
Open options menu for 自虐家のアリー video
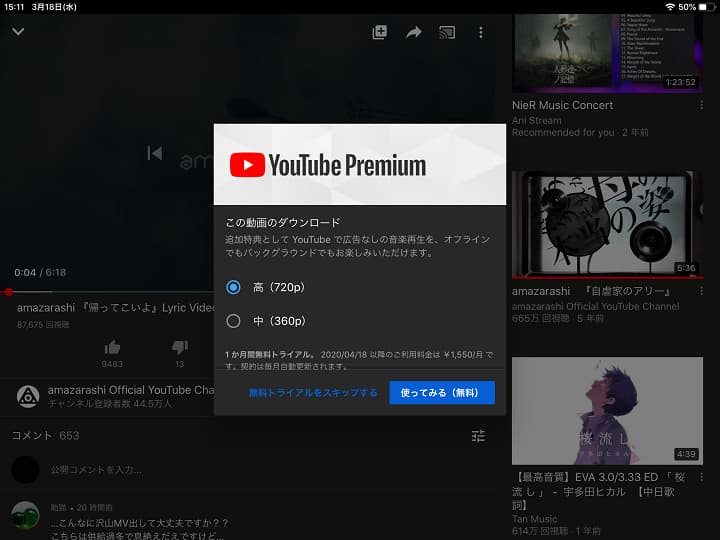(x=701, y=291)
